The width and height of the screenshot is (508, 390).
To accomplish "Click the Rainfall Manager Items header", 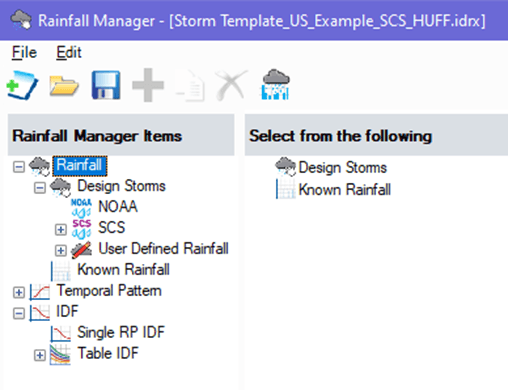I will [x=121, y=135].
